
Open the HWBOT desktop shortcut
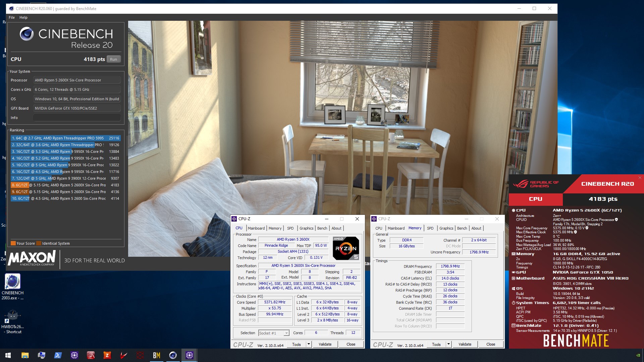tap(12, 321)
